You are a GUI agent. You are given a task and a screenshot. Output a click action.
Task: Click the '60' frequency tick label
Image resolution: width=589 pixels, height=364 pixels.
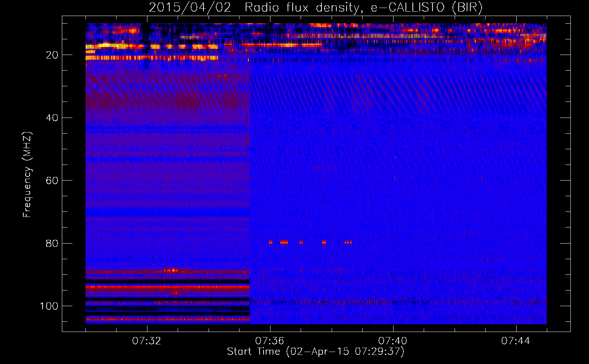(x=52, y=181)
